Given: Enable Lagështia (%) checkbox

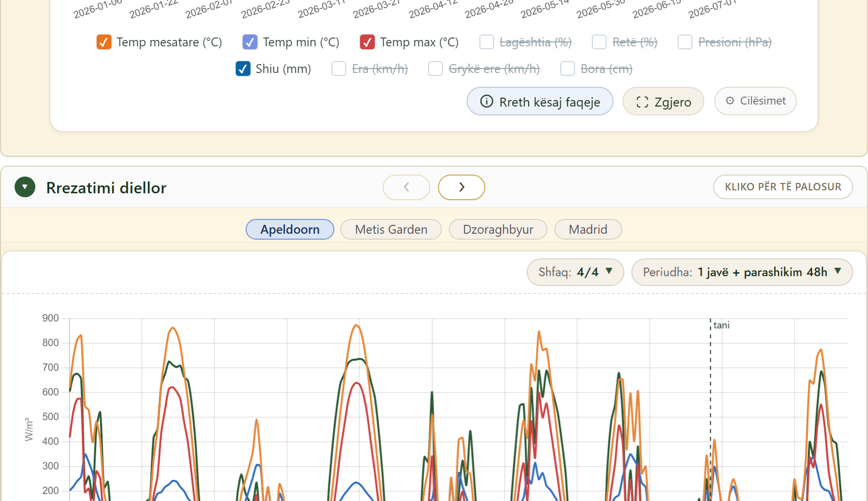Looking at the screenshot, I should [487, 42].
